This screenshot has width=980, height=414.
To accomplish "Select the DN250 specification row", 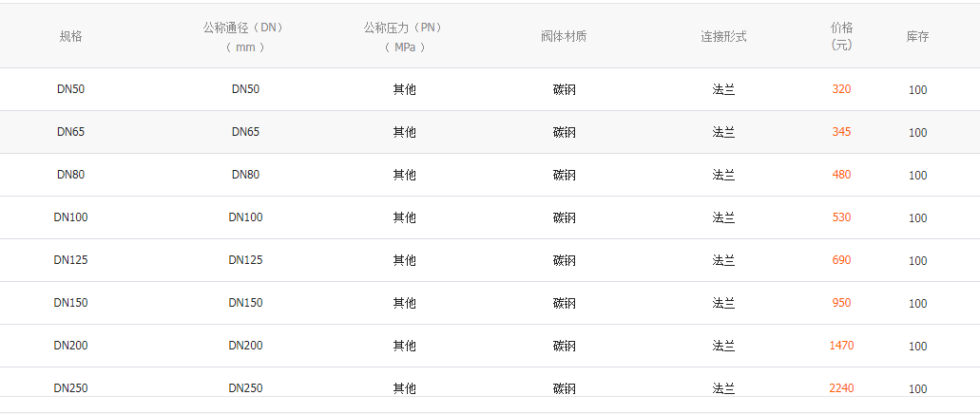I will [x=70, y=387].
